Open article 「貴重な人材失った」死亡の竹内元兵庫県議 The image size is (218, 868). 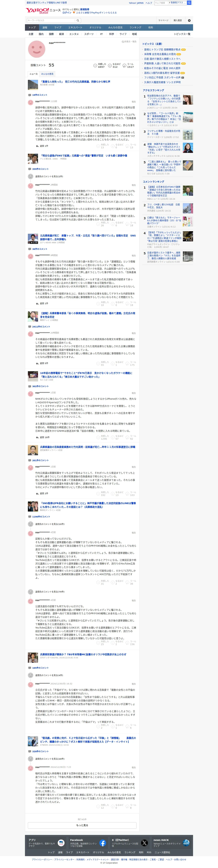[75, 82]
